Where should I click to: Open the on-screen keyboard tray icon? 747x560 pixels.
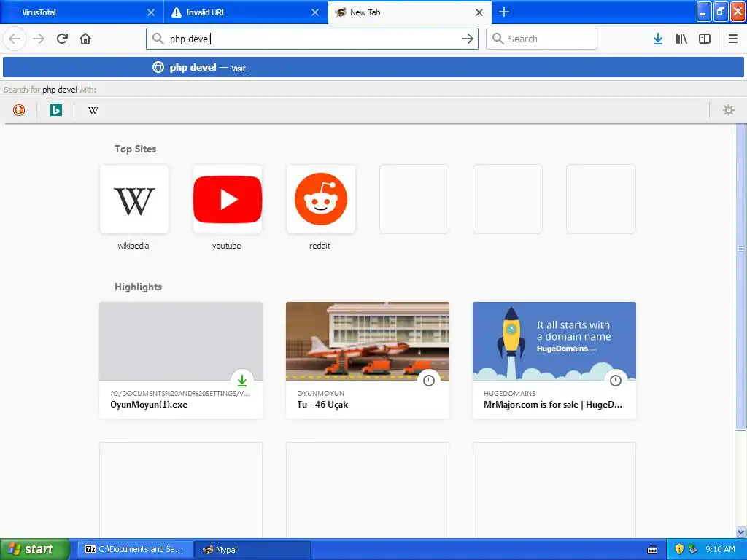pos(652,550)
